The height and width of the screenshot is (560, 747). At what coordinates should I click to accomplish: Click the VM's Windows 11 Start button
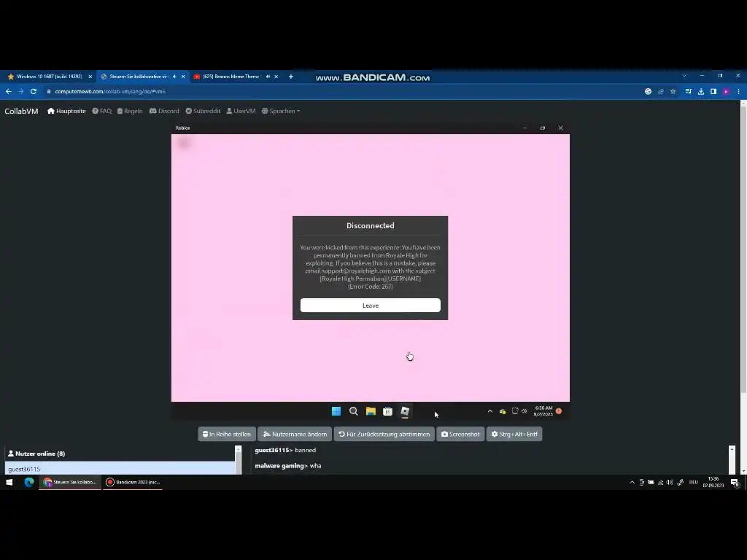pos(336,411)
